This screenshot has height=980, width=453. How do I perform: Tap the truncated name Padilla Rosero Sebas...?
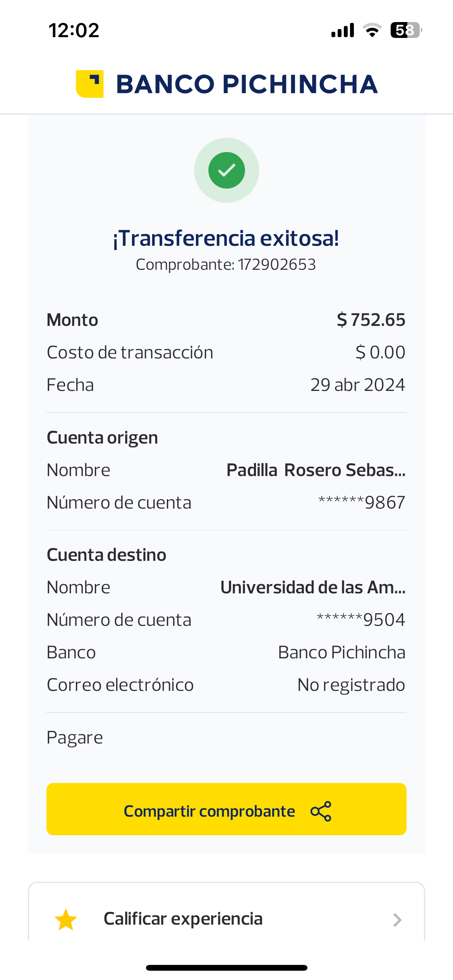pos(316,470)
